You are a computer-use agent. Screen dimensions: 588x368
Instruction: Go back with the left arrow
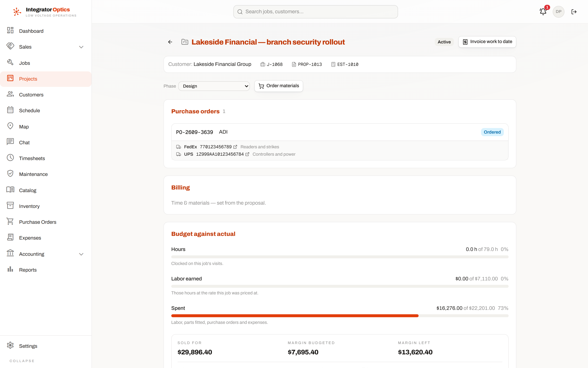(x=170, y=42)
